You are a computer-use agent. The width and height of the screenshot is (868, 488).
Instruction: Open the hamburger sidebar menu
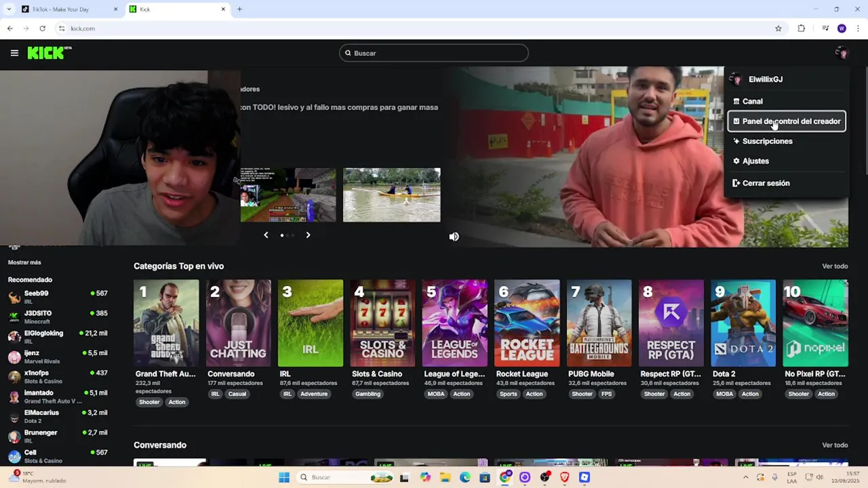pyautogui.click(x=14, y=53)
